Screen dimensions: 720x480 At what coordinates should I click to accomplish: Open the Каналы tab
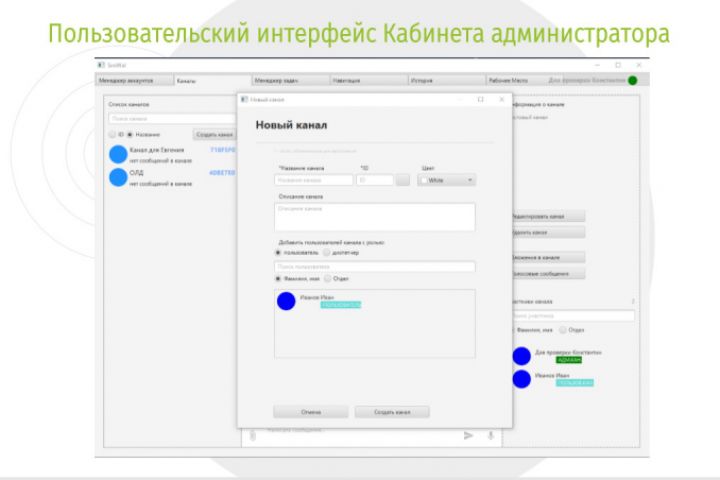coord(213,80)
